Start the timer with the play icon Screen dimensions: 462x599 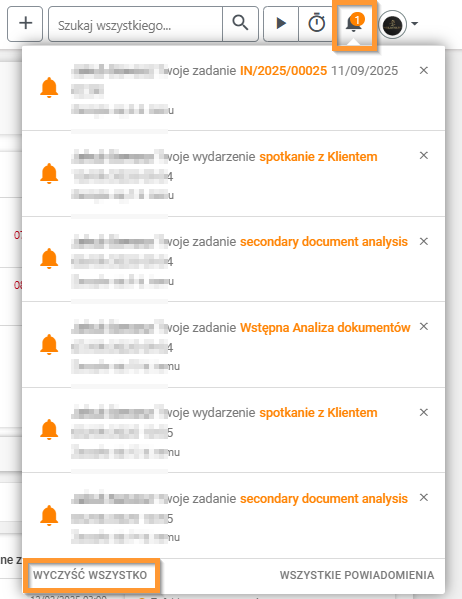[281, 24]
